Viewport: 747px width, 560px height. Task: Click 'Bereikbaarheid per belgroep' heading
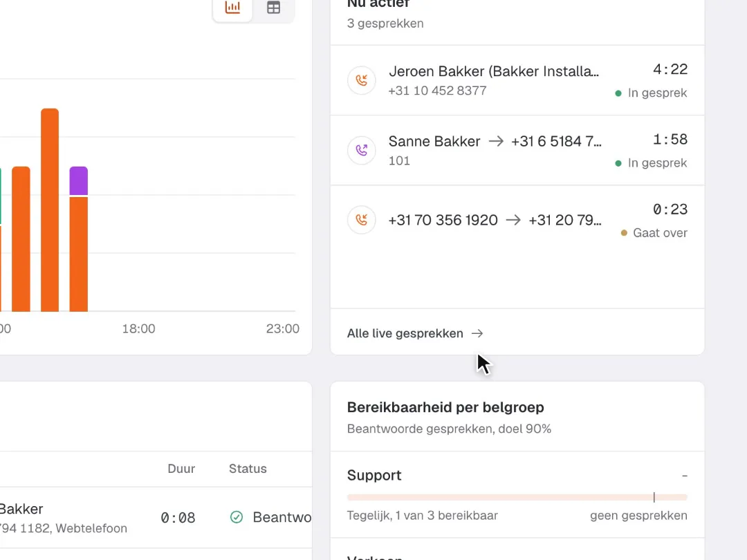(445, 408)
